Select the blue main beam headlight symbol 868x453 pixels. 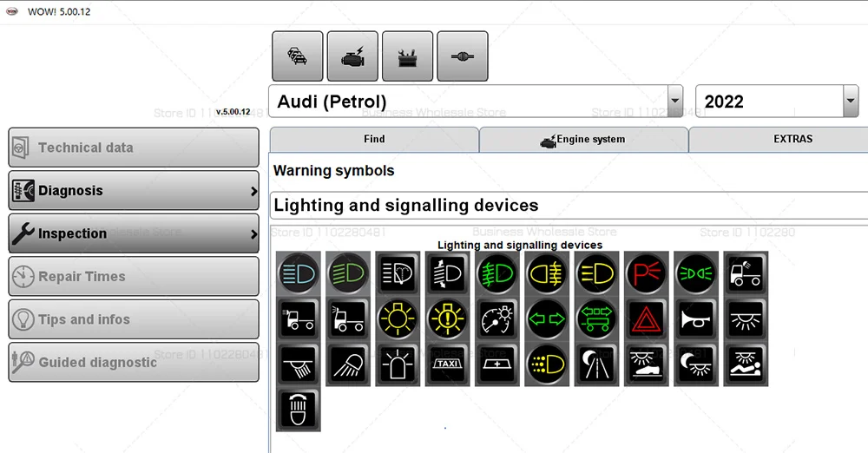(299, 273)
